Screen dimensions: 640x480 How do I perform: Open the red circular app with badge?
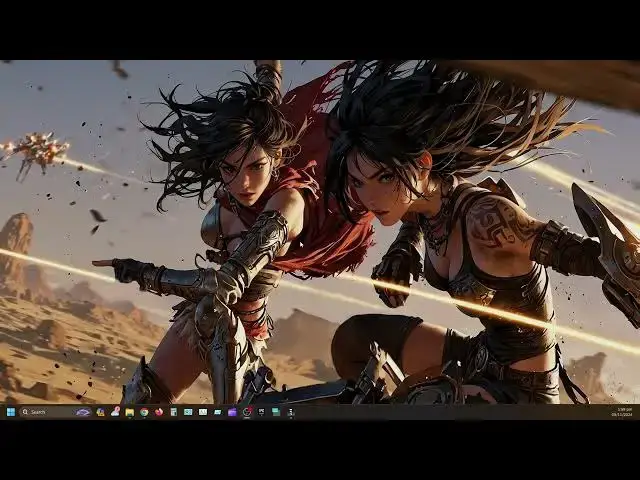point(247,412)
